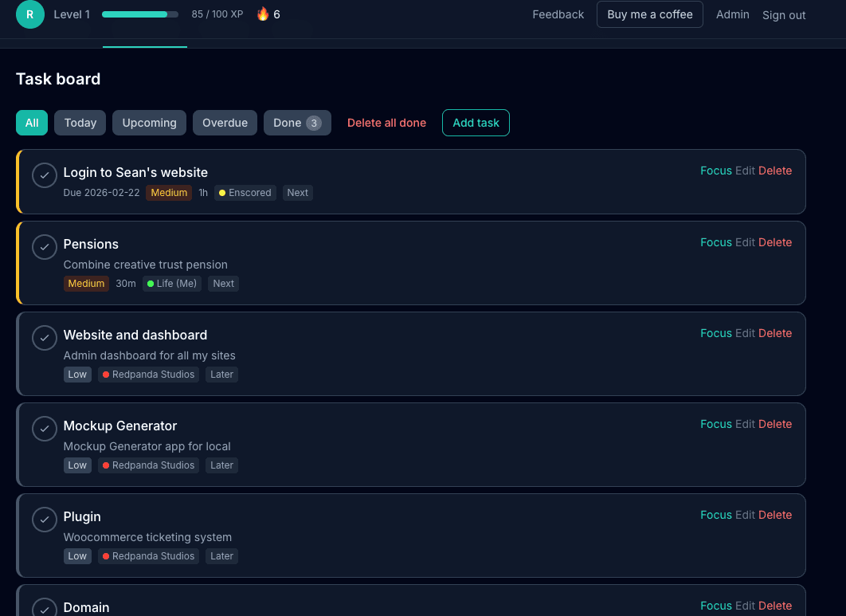Click the Add task button
The width and height of the screenshot is (846, 616).
tap(476, 123)
